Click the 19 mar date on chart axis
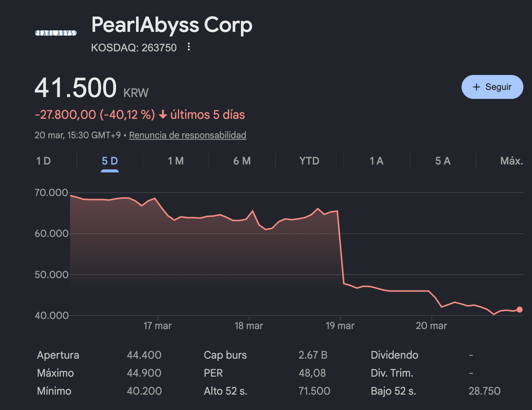 [340, 326]
